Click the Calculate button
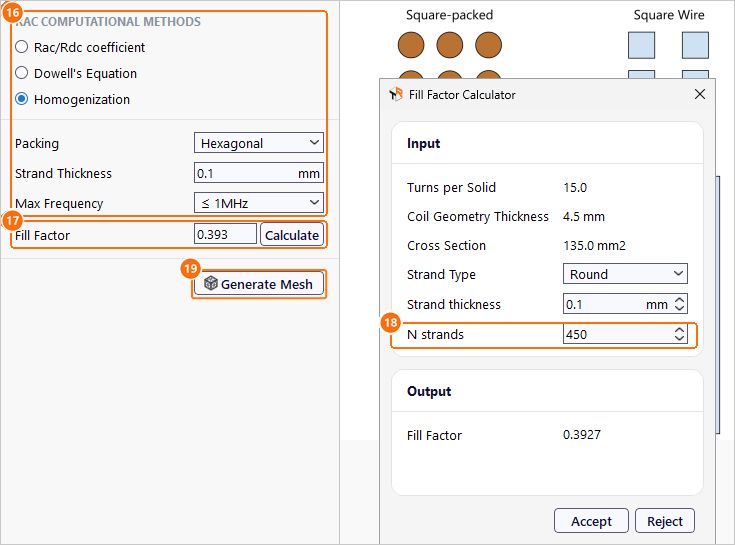The height and width of the screenshot is (545, 735). point(292,235)
